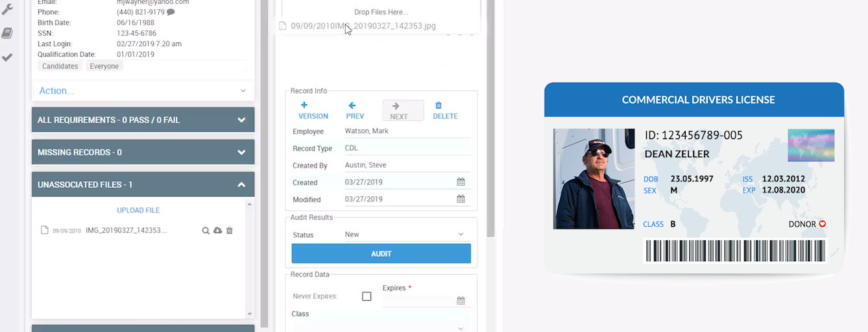Open calendar picker for Modified date
The width and height of the screenshot is (868, 332).
click(x=461, y=199)
